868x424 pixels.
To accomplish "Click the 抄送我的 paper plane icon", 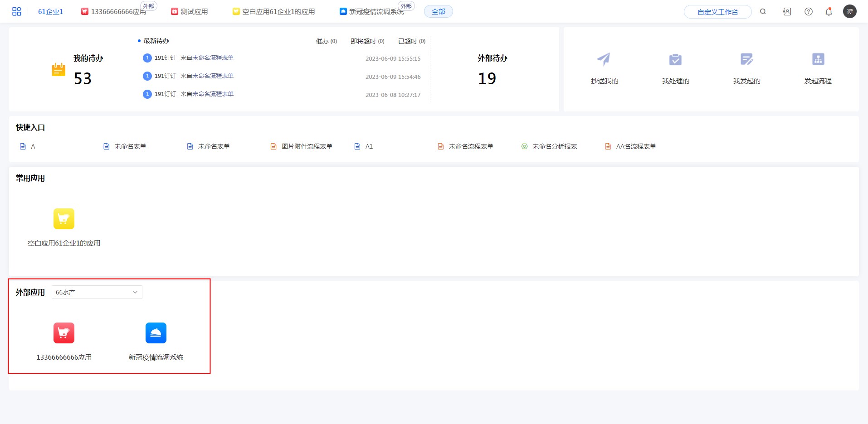I will tap(604, 59).
